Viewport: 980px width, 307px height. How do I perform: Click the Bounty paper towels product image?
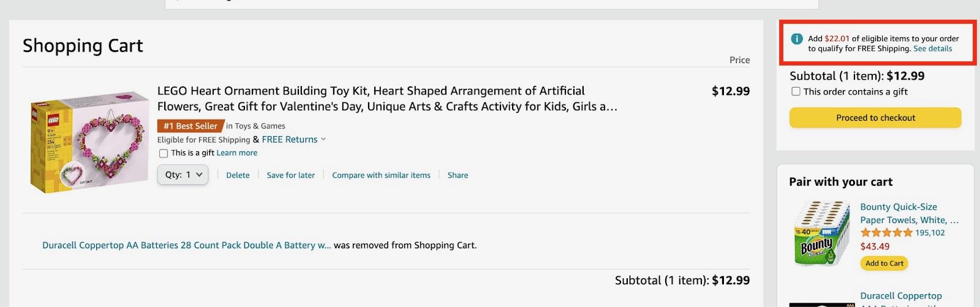tap(821, 233)
